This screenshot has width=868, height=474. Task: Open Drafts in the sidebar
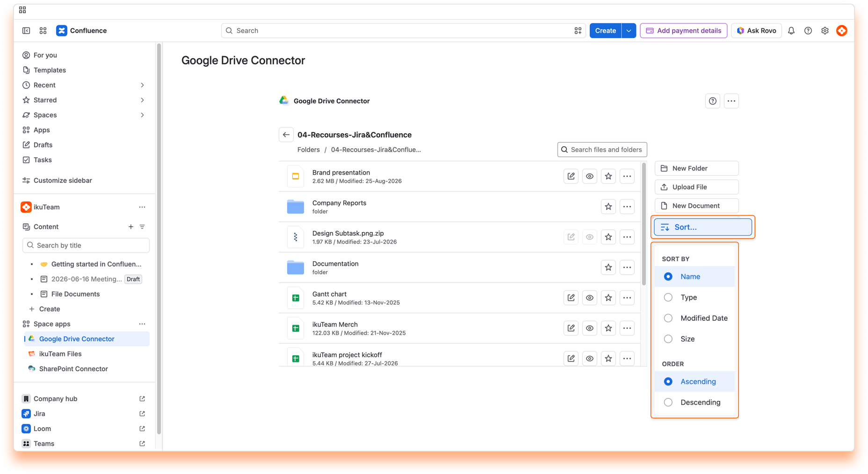click(43, 145)
